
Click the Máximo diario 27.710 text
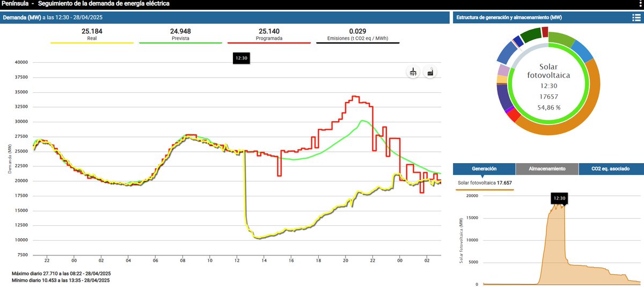pos(61,274)
